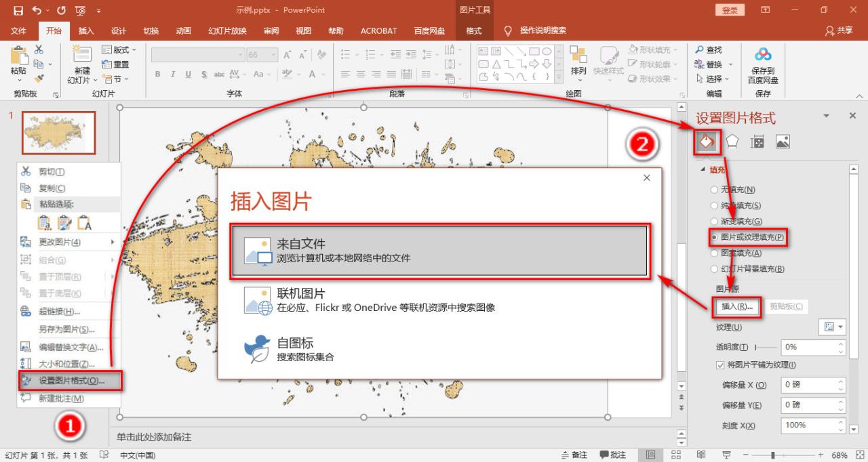This screenshot has width=868, height=462.
Task: Open Quick Styles (快速样式) in the Drawing group
Action: [609, 60]
